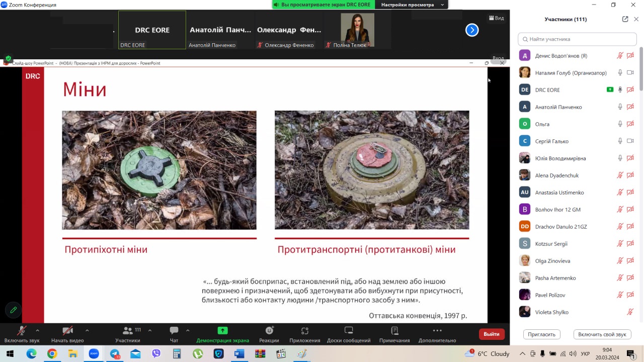This screenshot has width=644, height=362.
Task: Click the Share Screen (Демонстрация экрана) icon
Action: pyautogui.click(x=222, y=331)
